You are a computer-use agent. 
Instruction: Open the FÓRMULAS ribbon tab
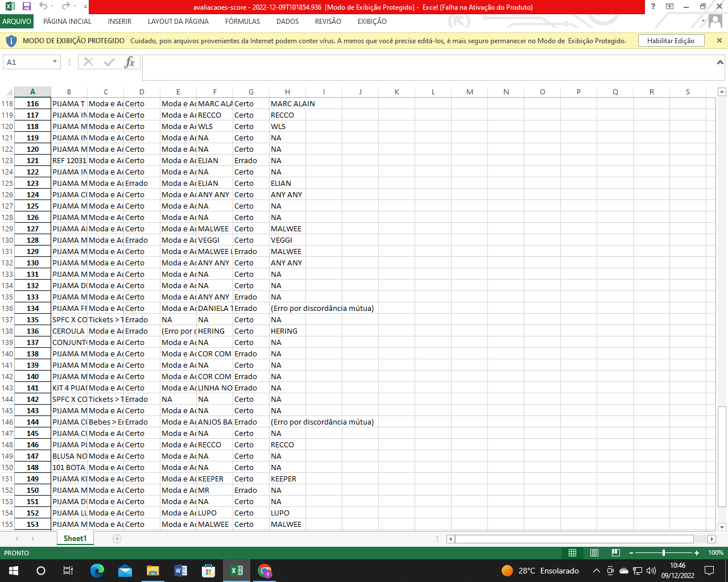(242, 22)
